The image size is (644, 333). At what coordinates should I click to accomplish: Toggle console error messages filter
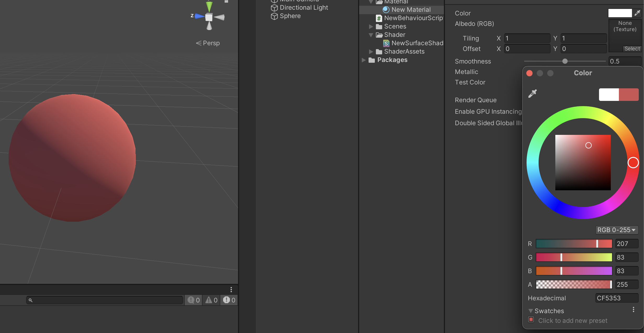tap(229, 300)
